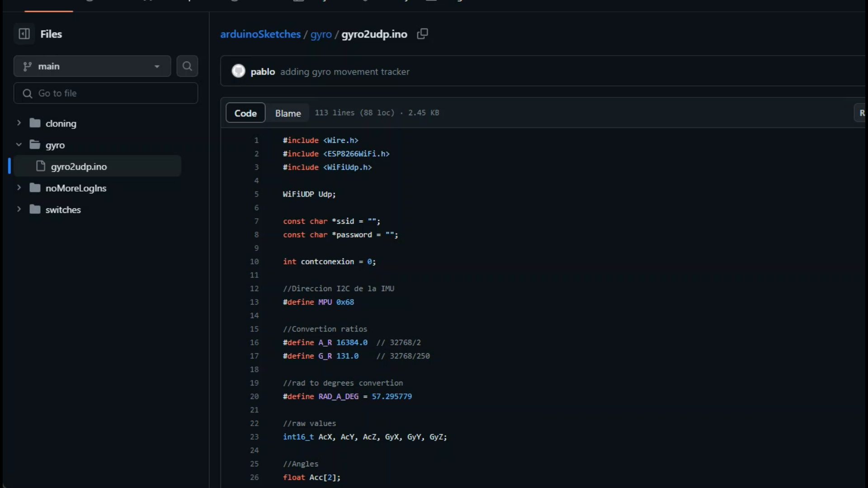
Task: Click the search magnifier button beside branch selector
Action: click(187, 66)
